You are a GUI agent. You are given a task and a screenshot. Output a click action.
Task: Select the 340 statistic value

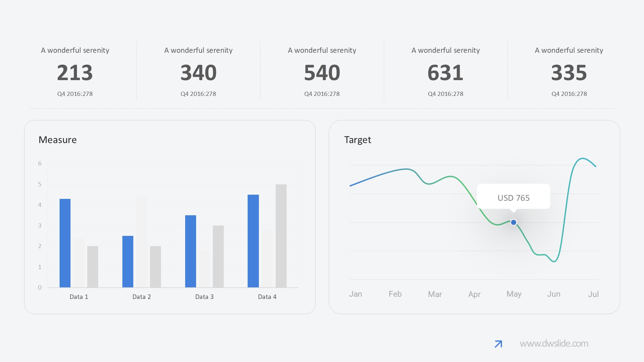point(198,73)
